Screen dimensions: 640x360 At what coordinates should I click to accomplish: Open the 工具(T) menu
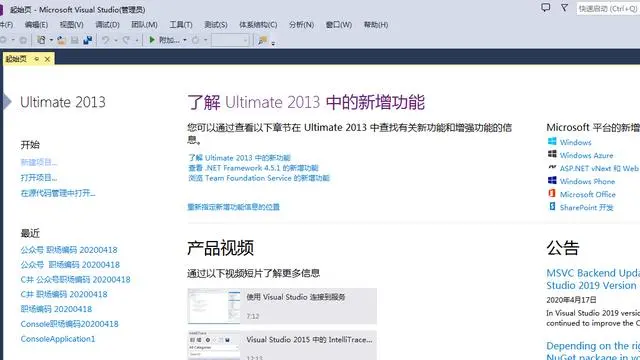point(181,25)
